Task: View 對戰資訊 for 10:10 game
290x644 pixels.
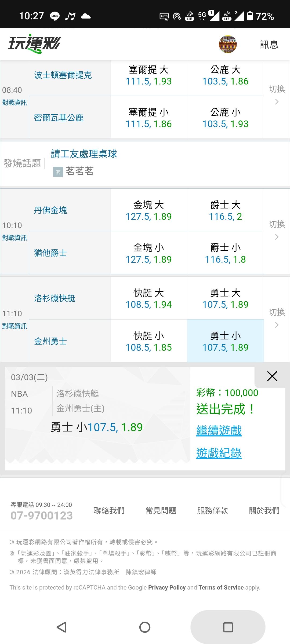Action: (x=15, y=238)
